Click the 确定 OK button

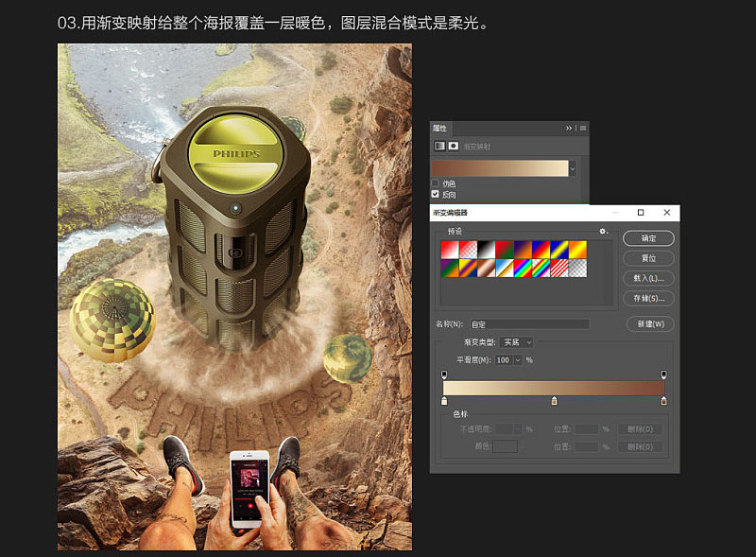point(648,238)
